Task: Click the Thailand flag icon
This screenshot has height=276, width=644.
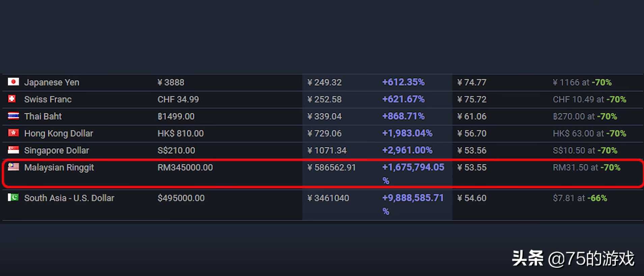Action: tap(13, 116)
